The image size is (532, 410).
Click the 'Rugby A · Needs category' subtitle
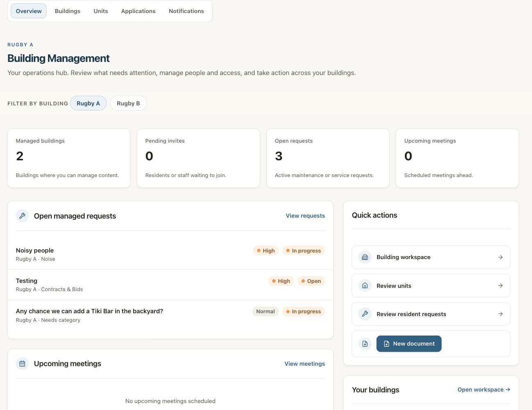tap(48, 320)
